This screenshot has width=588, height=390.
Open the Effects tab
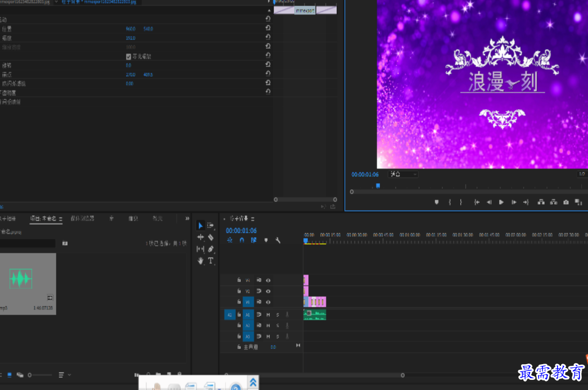pyautogui.click(x=158, y=219)
